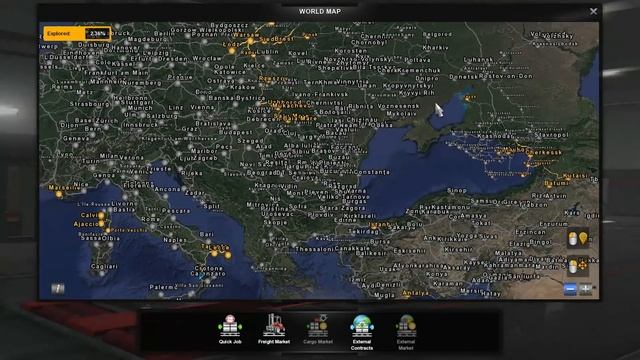Select Kielce on the map
The image size is (640, 360).
[x=254, y=65]
